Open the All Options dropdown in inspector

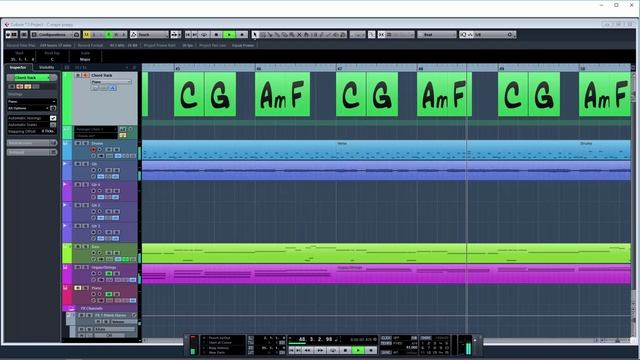tap(28, 108)
